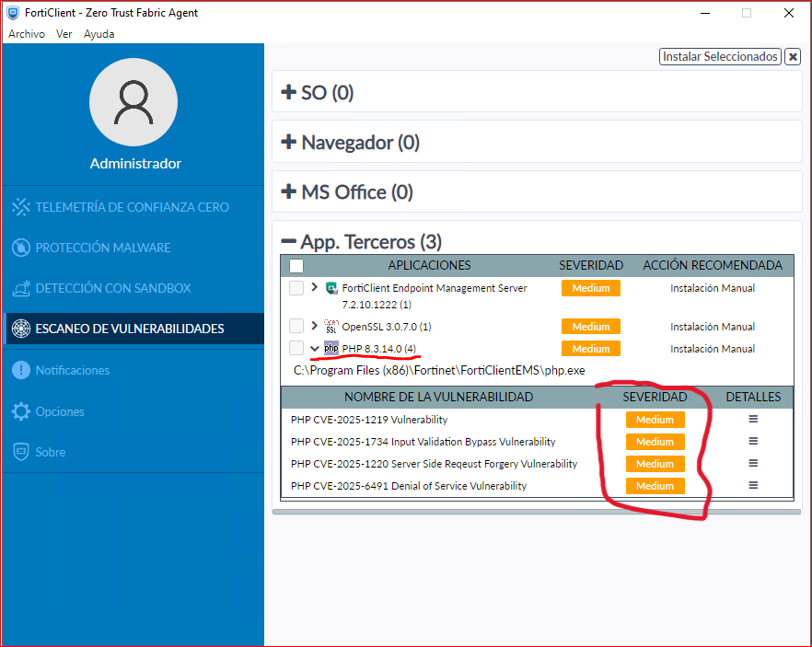
Task: Click the Opciones gear icon
Action: point(20,411)
